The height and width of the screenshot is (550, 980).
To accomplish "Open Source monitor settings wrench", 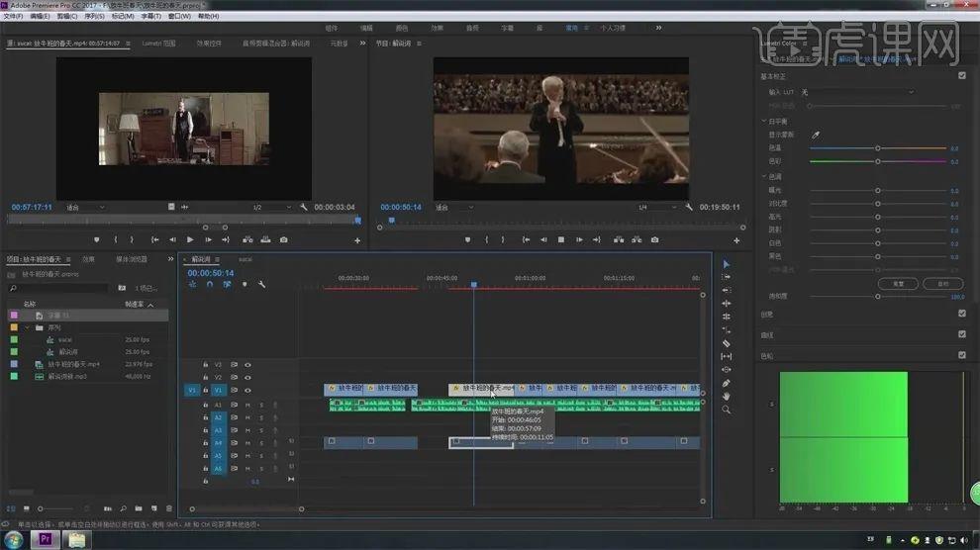I will click(304, 208).
